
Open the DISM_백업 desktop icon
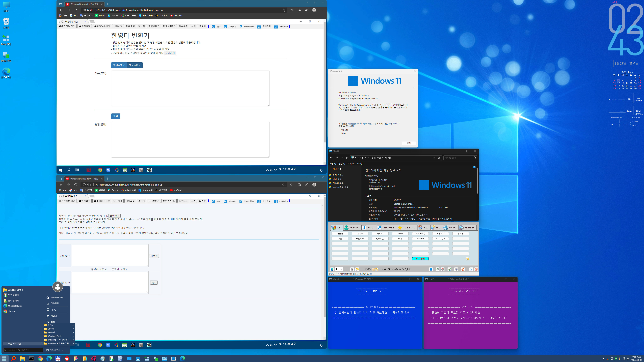click(6, 40)
